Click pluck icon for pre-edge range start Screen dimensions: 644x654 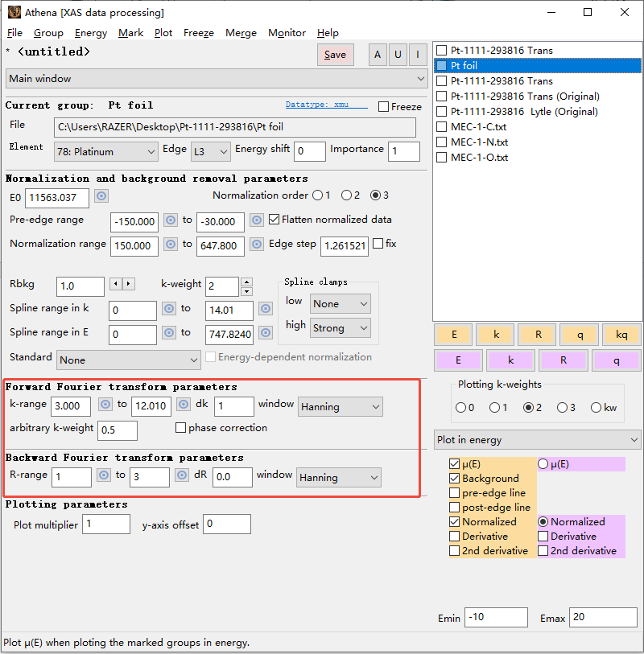pyautogui.click(x=171, y=220)
